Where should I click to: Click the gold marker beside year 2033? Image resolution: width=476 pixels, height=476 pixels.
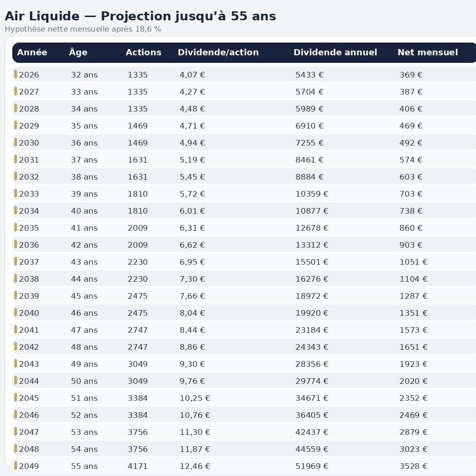click(x=16, y=193)
